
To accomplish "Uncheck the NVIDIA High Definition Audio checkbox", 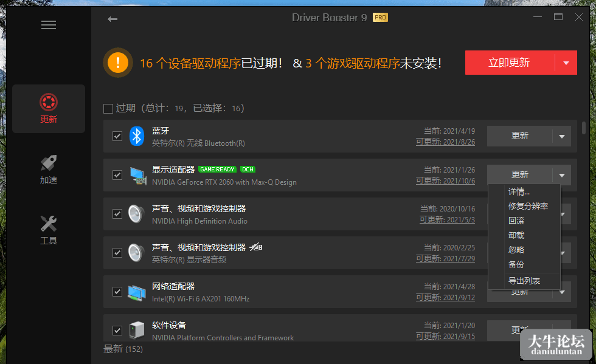I will [x=117, y=214].
